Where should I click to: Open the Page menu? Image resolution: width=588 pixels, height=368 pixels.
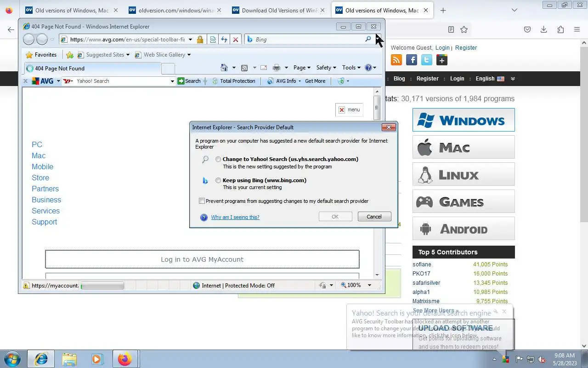(x=302, y=68)
